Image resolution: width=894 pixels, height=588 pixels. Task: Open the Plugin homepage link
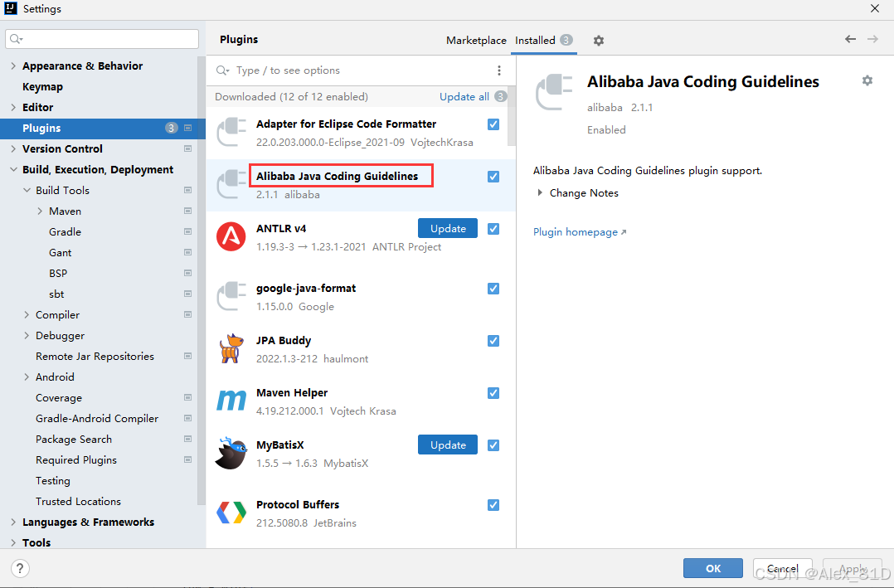pos(579,232)
